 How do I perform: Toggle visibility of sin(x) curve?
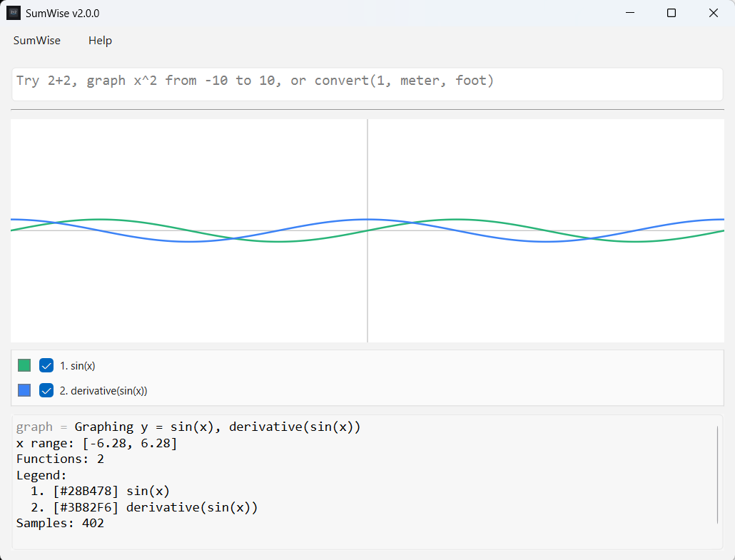(x=46, y=365)
